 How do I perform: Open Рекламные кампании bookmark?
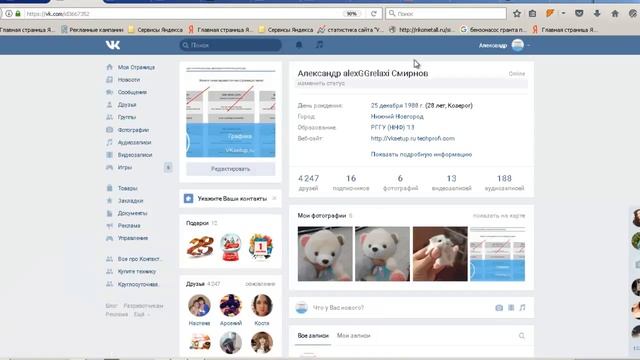(x=92, y=29)
